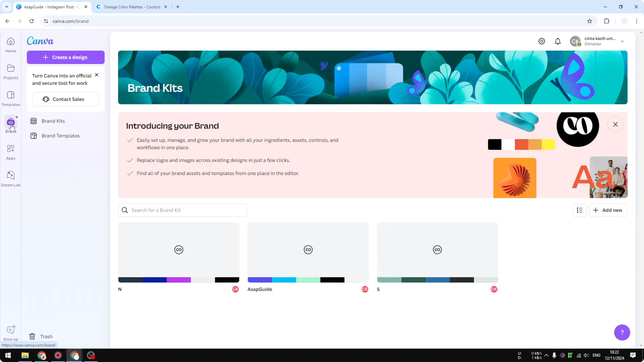Screen dimensions: 644x362
Task: Close the Turn Canva official promo card
Action: click(x=97, y=75)
